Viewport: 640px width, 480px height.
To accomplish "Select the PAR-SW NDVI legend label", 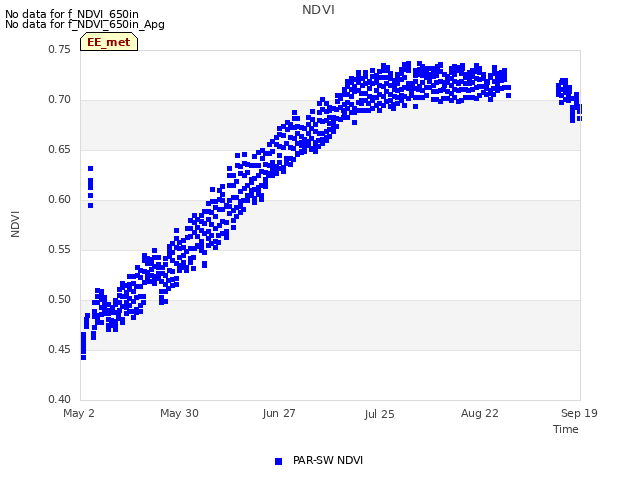I will (328, 460).
